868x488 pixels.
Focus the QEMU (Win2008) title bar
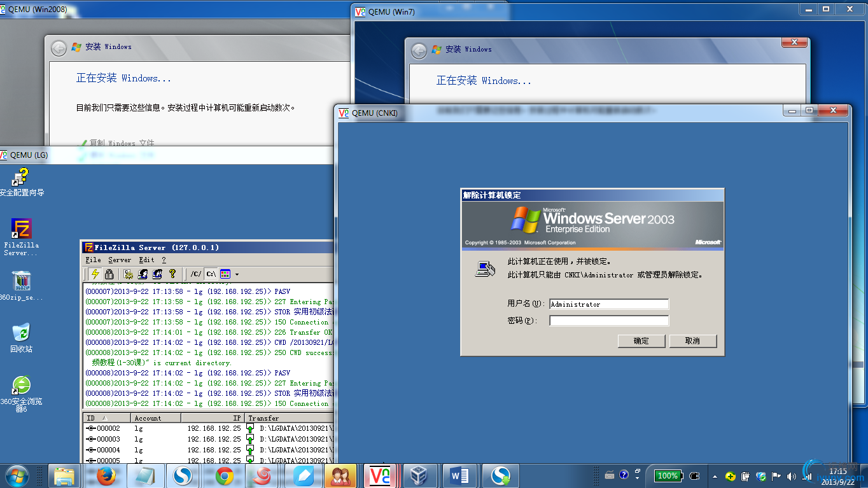pos(175,10)
